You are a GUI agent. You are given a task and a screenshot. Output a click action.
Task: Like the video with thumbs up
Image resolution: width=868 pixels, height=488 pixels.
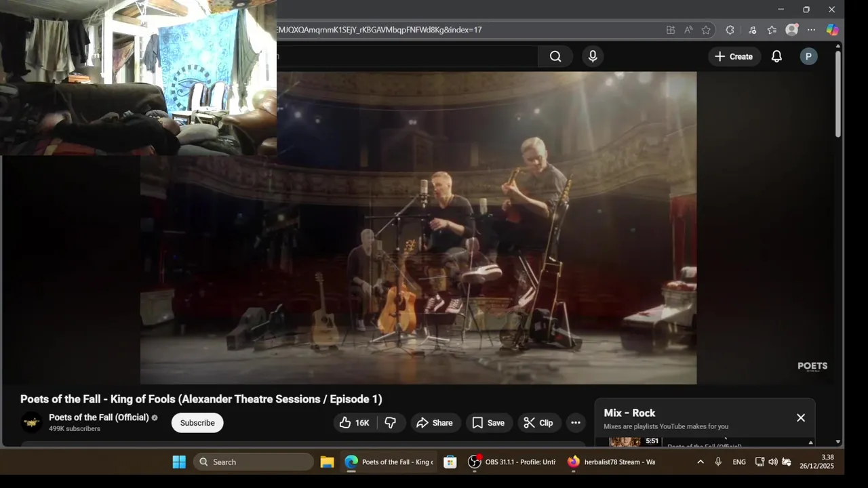(x=354, y=423)
